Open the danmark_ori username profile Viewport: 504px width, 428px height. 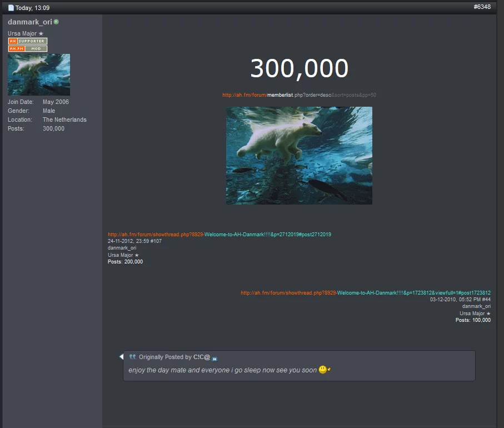[x=29, y=22]
